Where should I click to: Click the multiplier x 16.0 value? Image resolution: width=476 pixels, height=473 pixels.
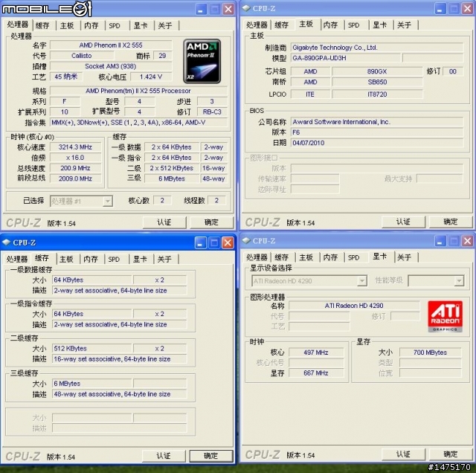pos(75,158)
